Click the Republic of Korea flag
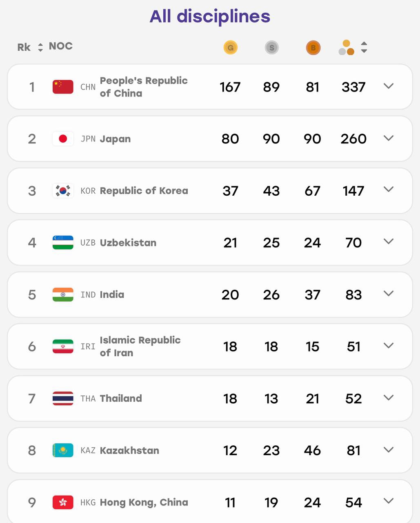Screen dimensions: 420x523 [63, 190]
